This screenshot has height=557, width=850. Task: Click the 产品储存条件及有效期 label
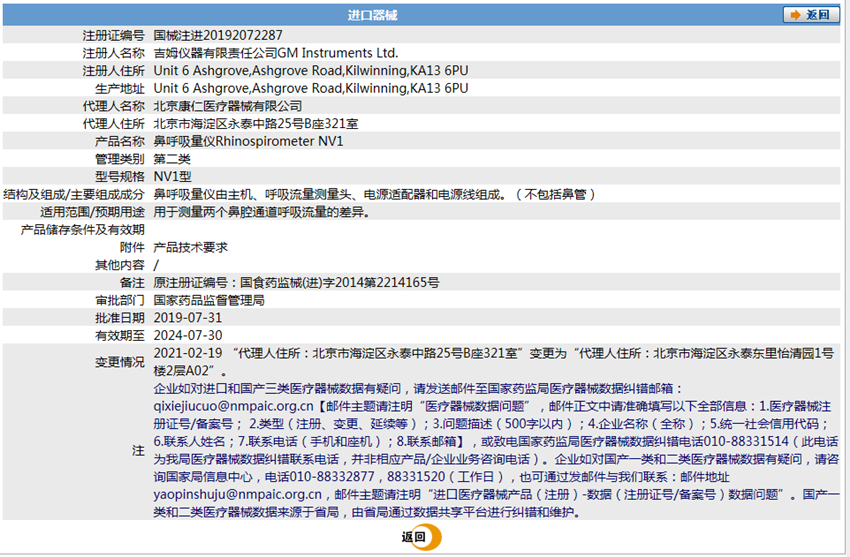click(83, 230)
